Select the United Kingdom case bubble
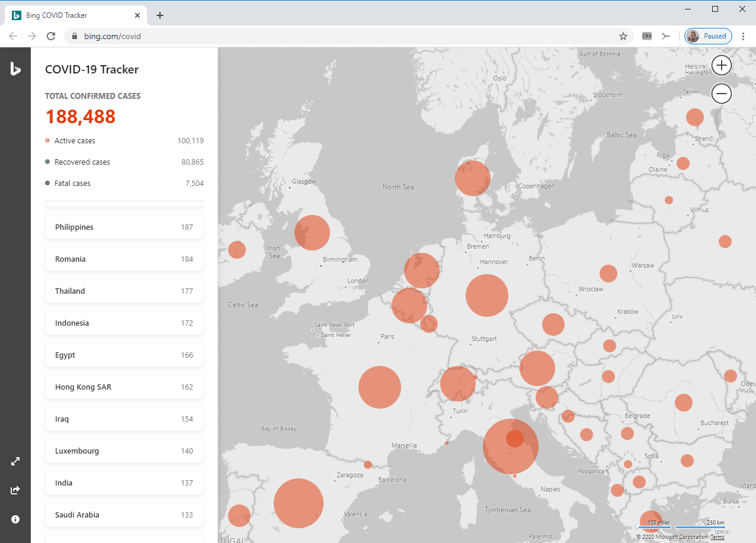Viewport: 756px width, 543px height. click(312, 233)
